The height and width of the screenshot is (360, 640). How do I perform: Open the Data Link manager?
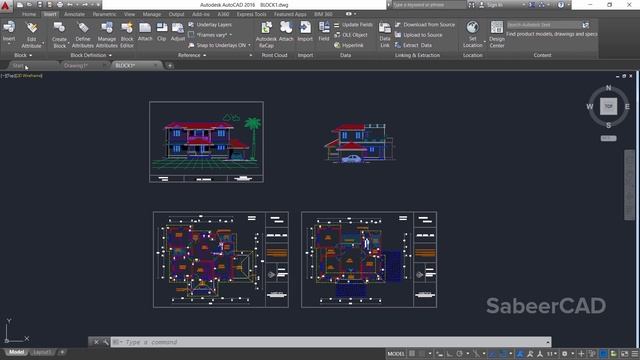(x=384, y=35)
